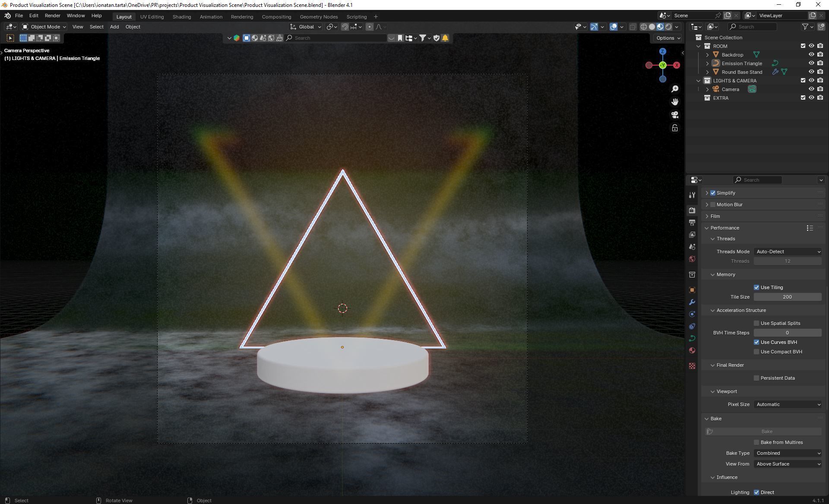Open the Modifiers wrench properties tab
829x504 pixels.
point(692,302)
